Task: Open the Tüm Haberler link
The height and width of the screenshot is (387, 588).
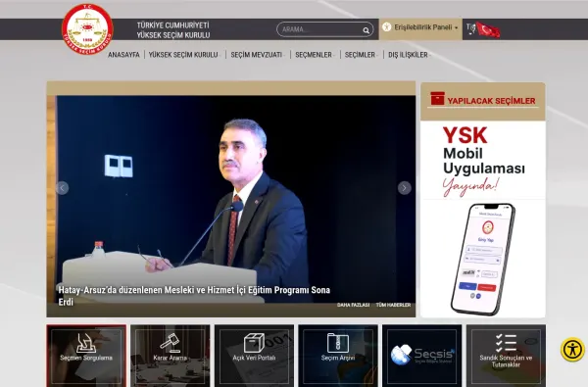Action: click(x=393, y=305)
